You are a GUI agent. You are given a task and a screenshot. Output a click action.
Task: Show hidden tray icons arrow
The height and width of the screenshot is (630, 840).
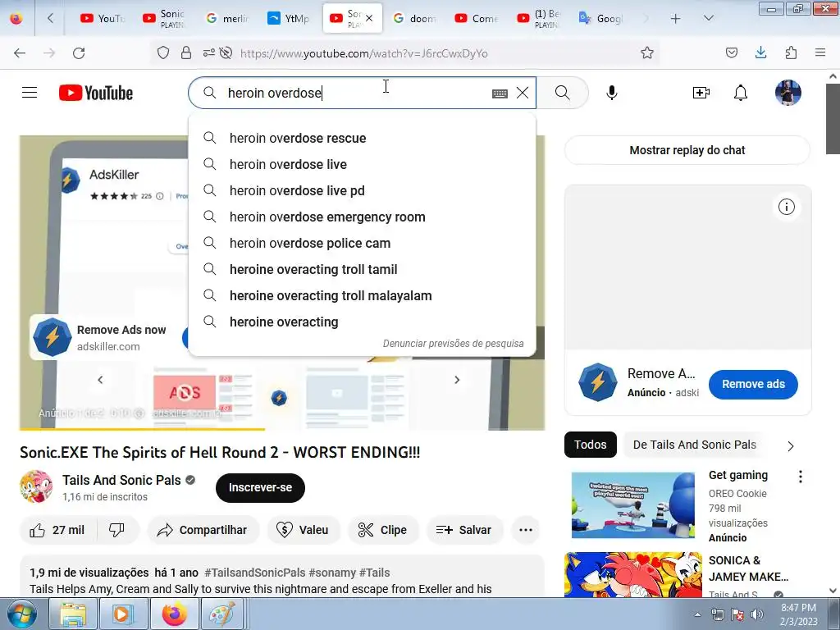point(697,614)
